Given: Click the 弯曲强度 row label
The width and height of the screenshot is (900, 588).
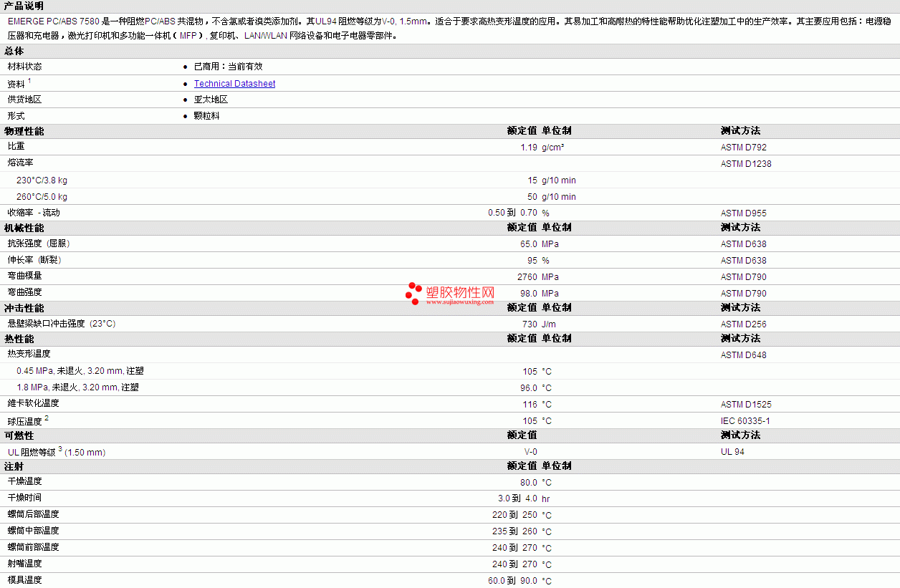Looking at the screenshot, I should coord(25,292).
